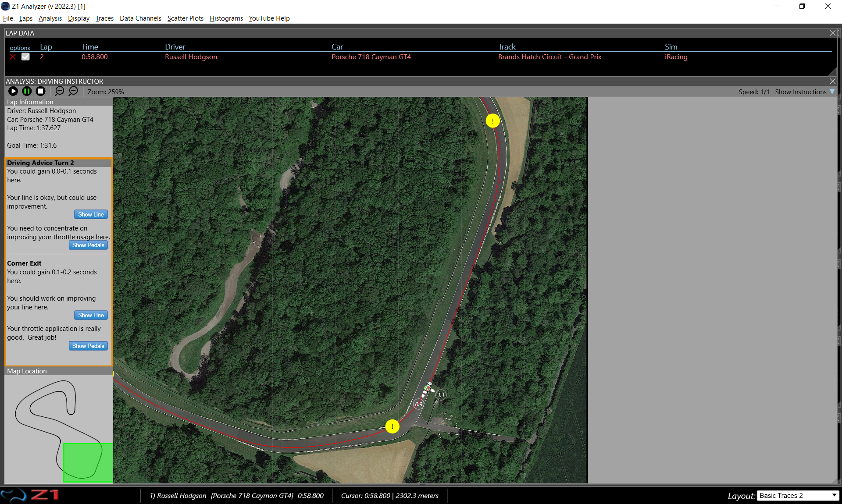
Task: Click the Car column header
Action: click(337, 47)
